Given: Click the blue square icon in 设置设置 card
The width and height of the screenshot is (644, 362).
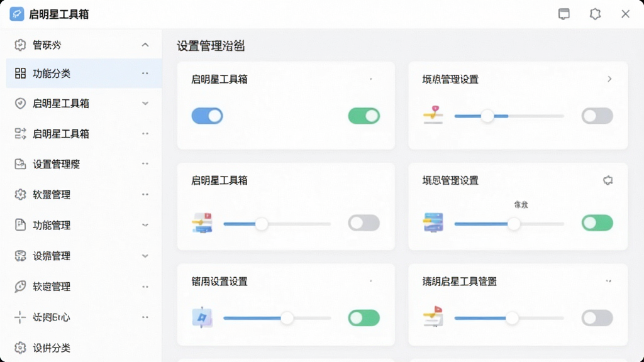Looking at the screenshot, I should [x=202, y=317].
